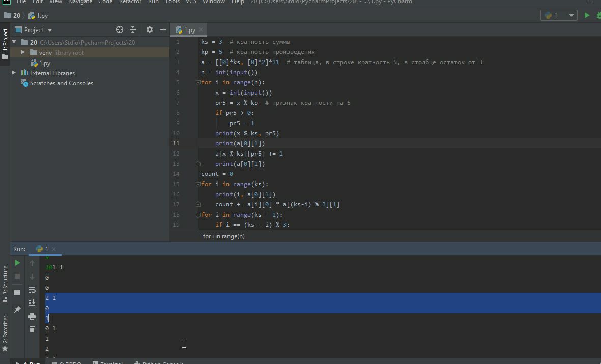Click line 'if pr5 > 0:'
Screen dimensions: 601x364
coord(235,113)
